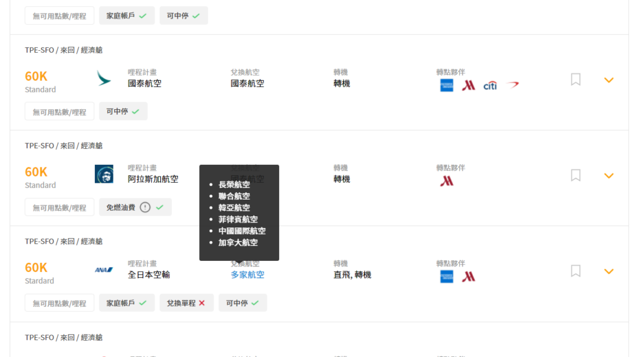Click the Alaska Airlines logo
The height and width of the screenshot is (357, 644).
tap(104, 174)
